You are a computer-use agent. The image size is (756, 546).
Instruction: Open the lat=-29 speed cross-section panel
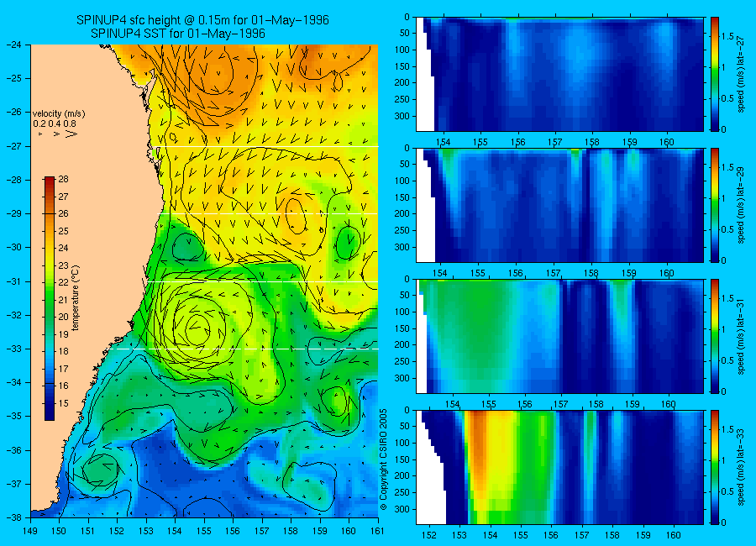coord(559,205)
